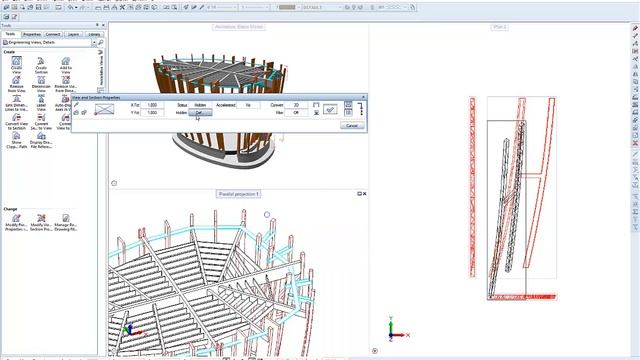This screenshot has height=360, width=640.
Task: Click the lower icon right of checkmark button
Action: [x=348, y=112]
